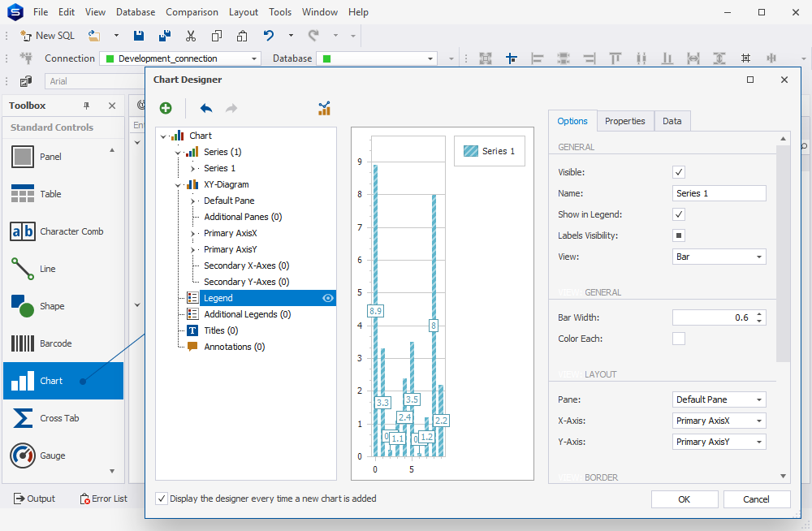Select the Shape control in Toolbox
This screenshot has width=812, height=531.
(x=63, y=306)
